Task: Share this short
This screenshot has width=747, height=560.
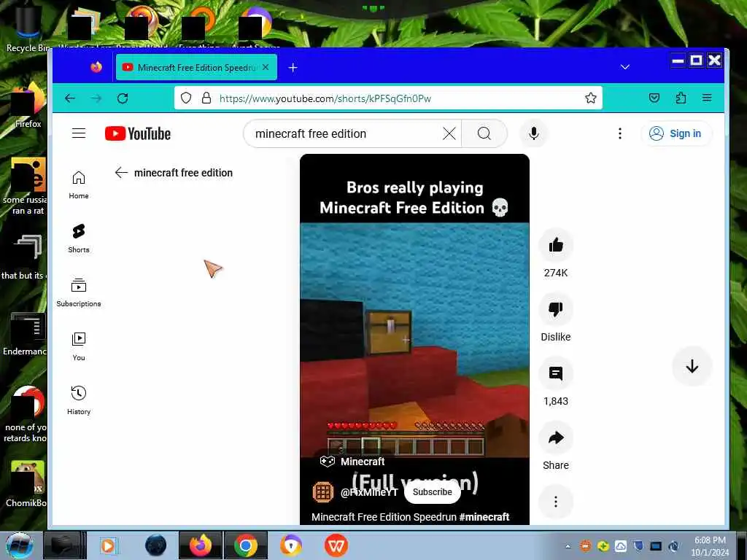Action: coord(555,438)
